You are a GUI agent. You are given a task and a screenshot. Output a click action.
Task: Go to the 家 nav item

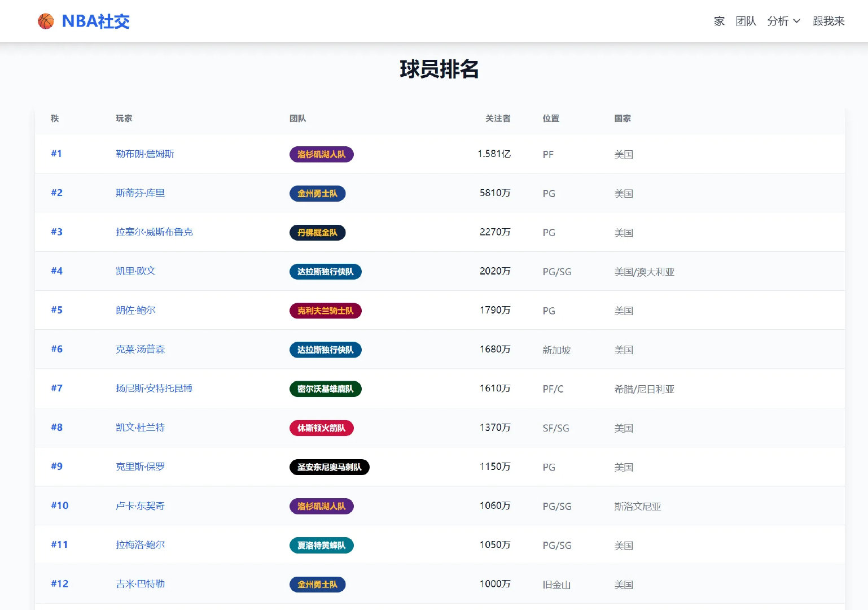(719, 21)
